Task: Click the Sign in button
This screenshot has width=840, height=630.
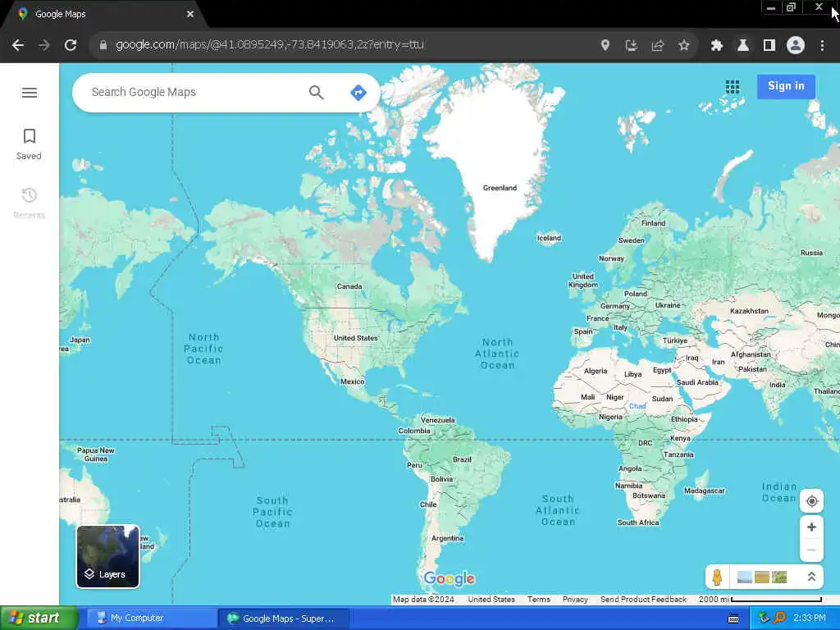Action: (786, 86)
